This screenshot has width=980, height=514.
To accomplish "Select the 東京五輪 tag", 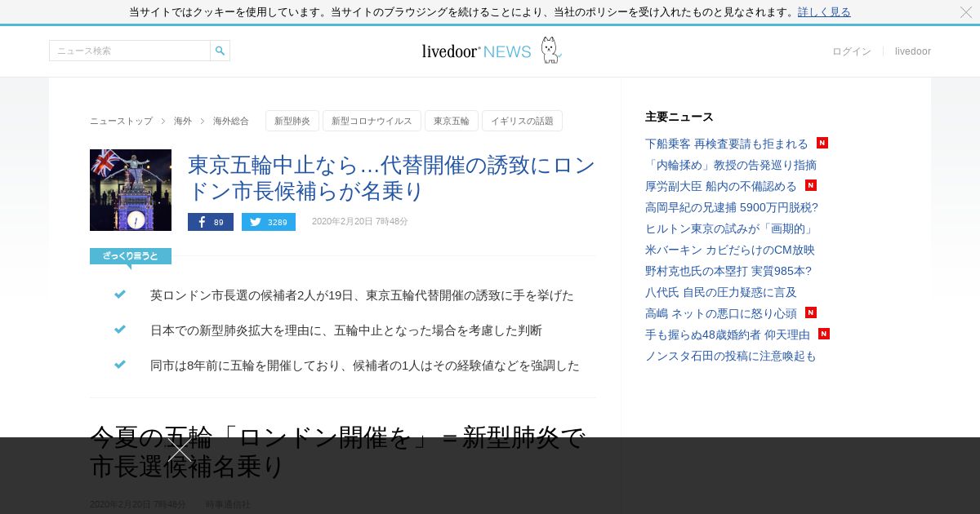I will (x=452, y=121).
